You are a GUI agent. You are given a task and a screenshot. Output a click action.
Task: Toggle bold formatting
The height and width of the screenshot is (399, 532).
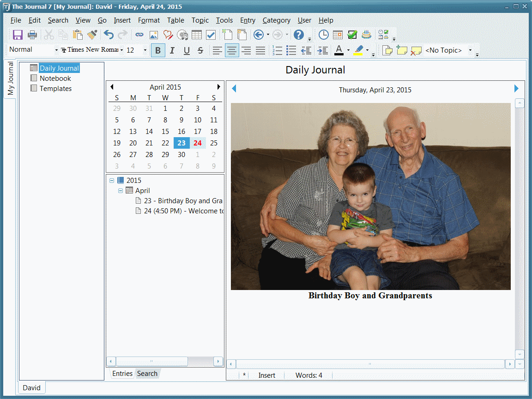click(158, 50)
